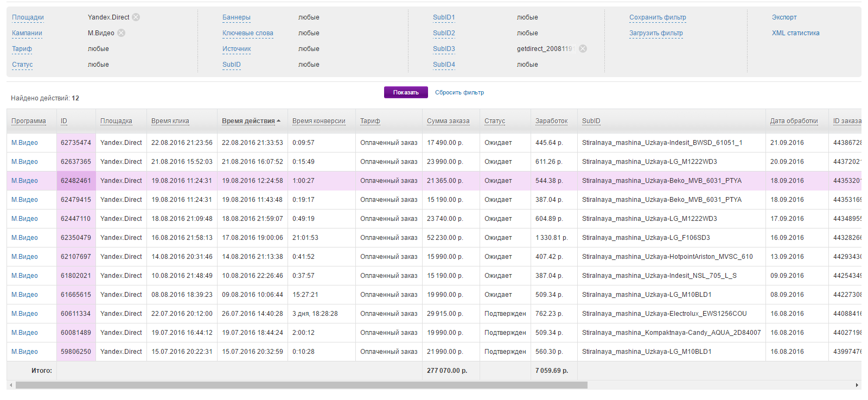This screenshot has height=400, width=868.
Task: Remove the Yandex.Direct filter tag
Action: 136,17
